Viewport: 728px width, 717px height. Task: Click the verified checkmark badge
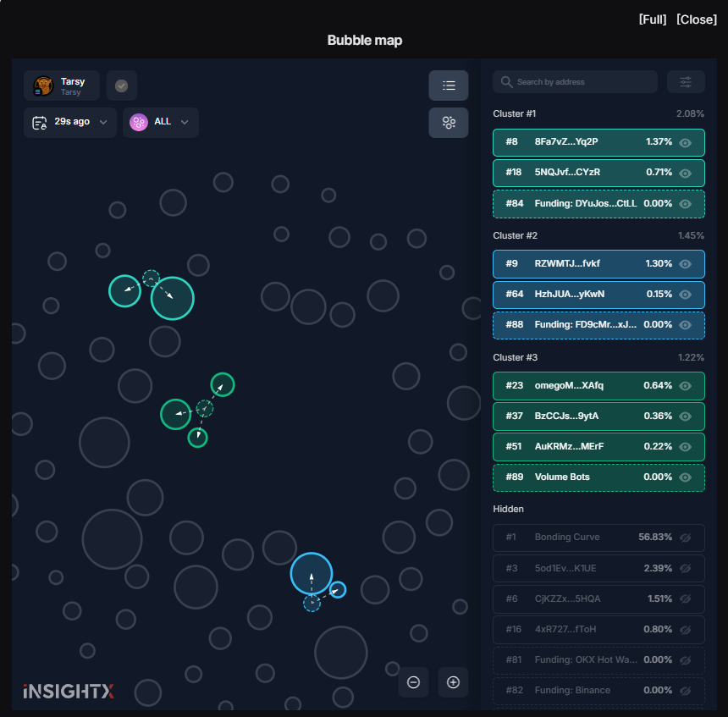pos(122,85)
